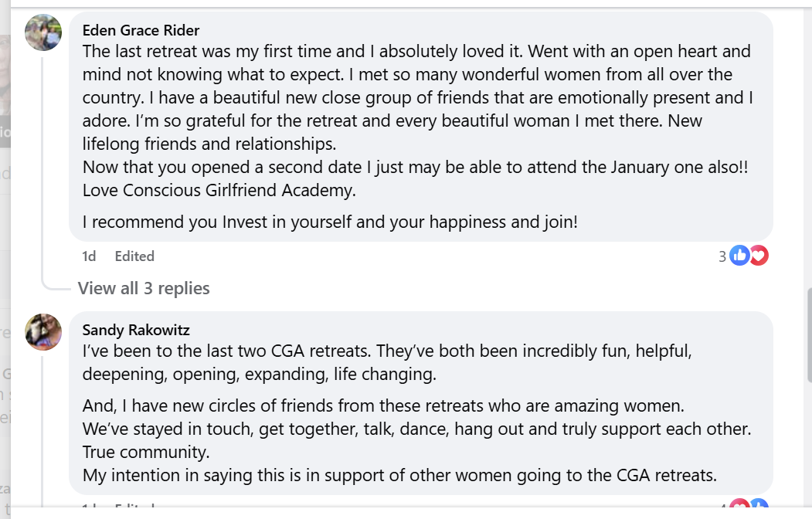This screenshot has width=812, height=519.
Task: Click Eden Grace Rider's profile picture
Action: pos(43,32)
